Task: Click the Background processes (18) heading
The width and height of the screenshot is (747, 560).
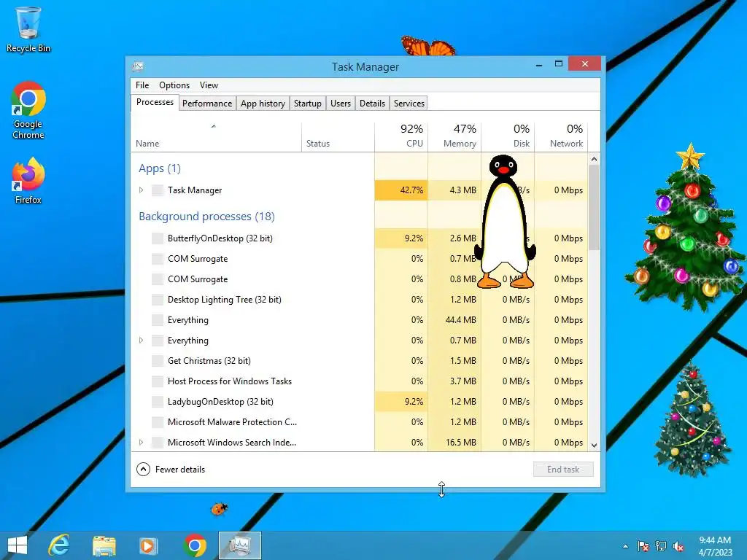Action: [x=206, y=216]
